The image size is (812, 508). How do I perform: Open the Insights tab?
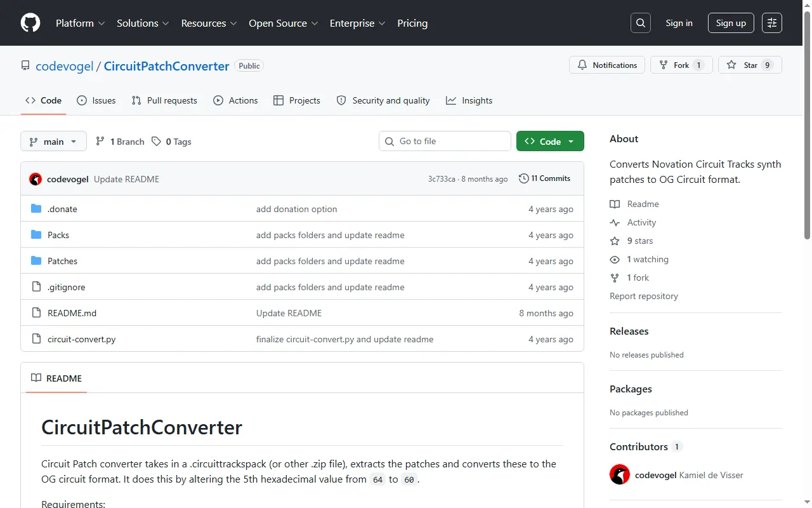(x=469, y=100)
